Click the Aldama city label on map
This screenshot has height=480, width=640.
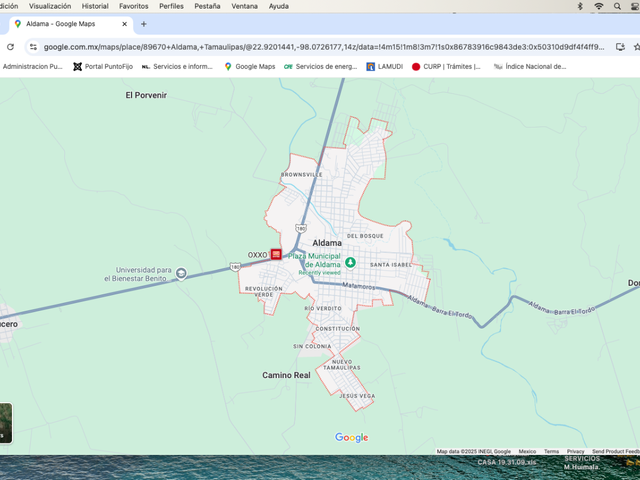click(x=327, y=243)
